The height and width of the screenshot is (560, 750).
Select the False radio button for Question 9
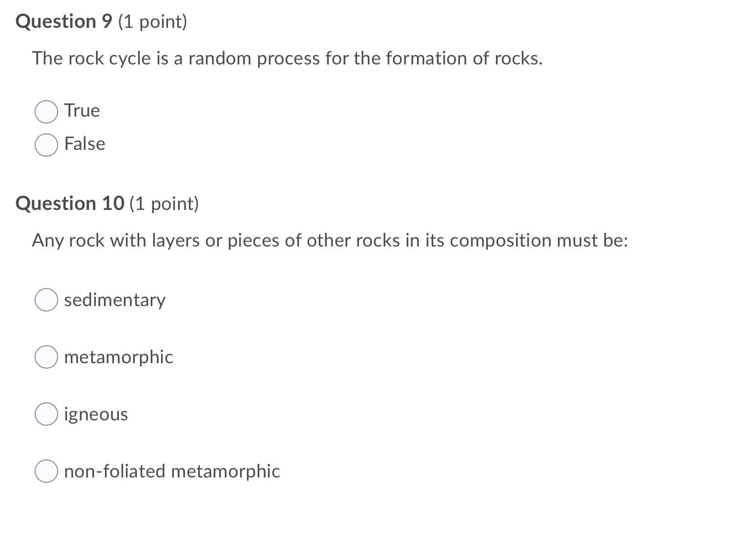tap(46, 145)
